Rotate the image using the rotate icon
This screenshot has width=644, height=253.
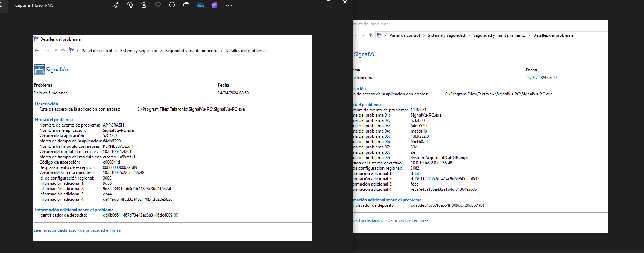point(130,5)
